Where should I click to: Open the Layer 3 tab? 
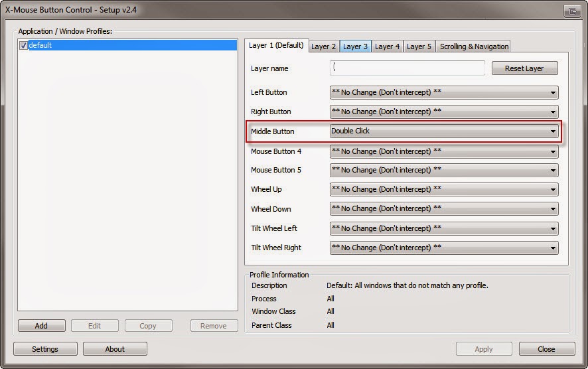355,46
